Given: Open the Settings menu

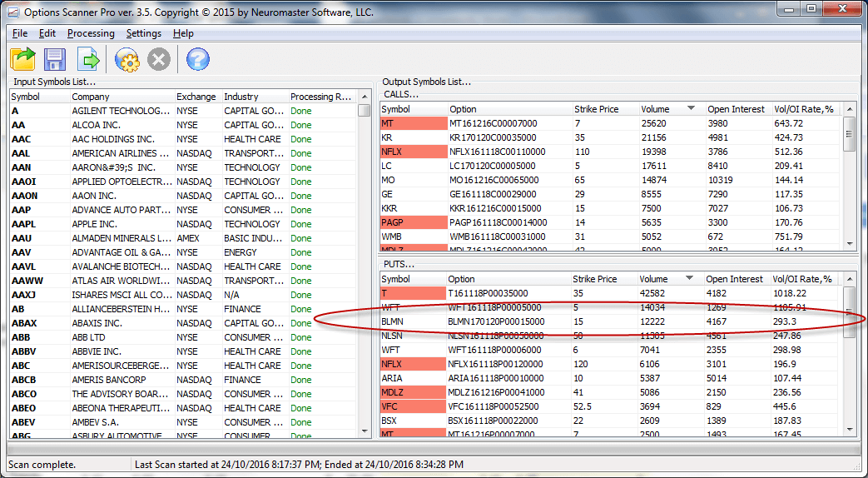Looking at the screenshot, I should coord(143,33).
